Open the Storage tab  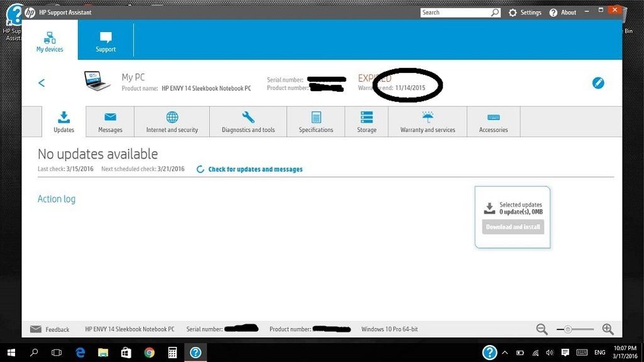pos(367,122)
